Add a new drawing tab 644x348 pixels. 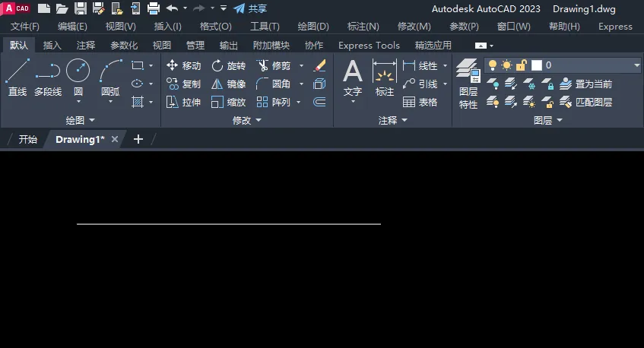pos(138,139)
